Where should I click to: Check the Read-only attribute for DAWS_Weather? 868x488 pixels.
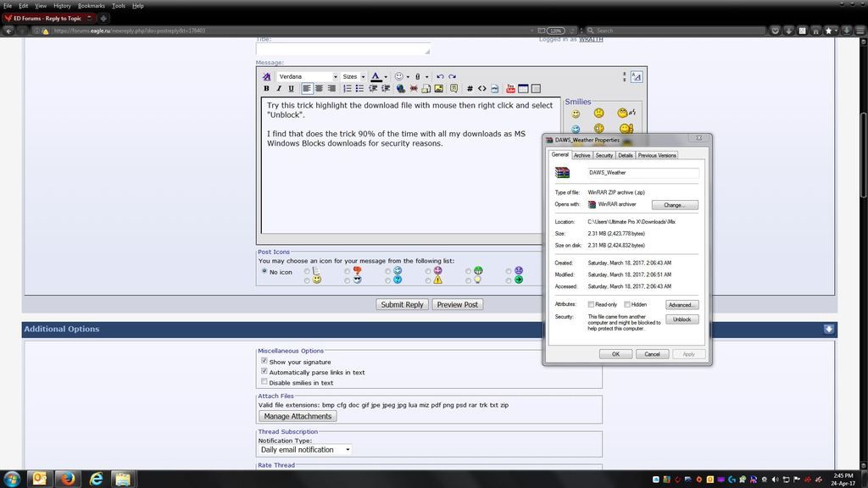(x=592, y=304)
